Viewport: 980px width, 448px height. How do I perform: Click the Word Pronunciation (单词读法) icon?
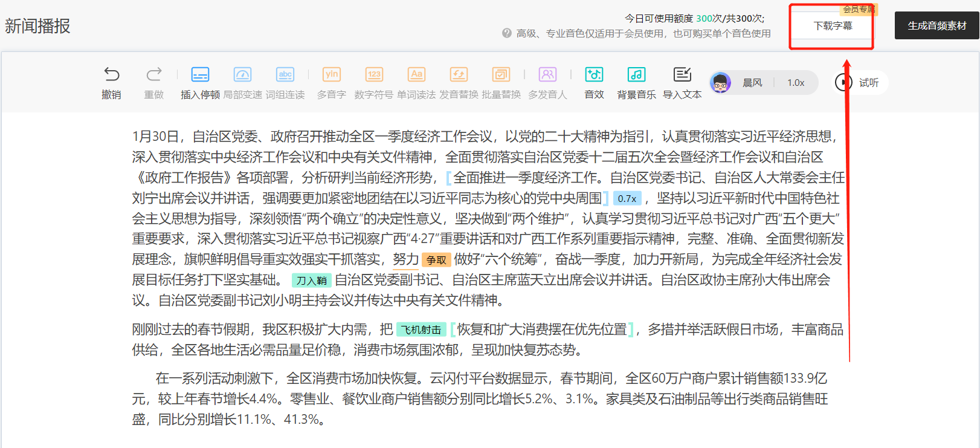point(416,75)
